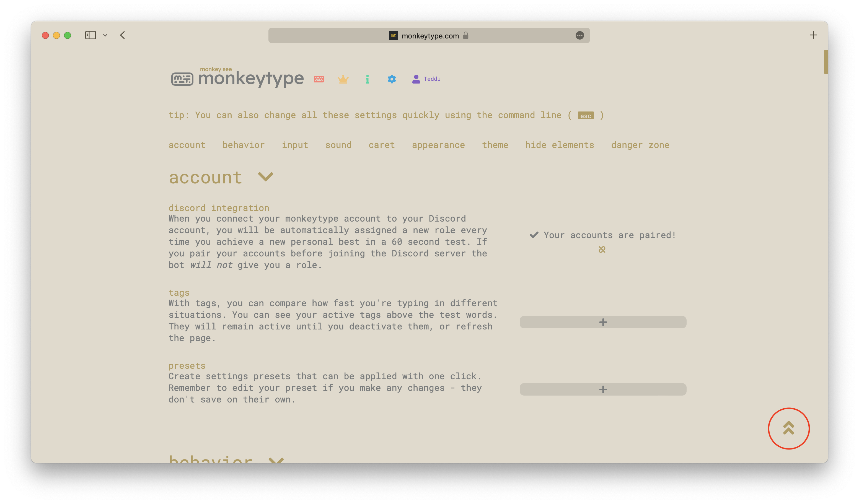The width and height of the screenshot is (859, 504).
Task: Open the Teddi account profile
Action: [x=426, y=79]
